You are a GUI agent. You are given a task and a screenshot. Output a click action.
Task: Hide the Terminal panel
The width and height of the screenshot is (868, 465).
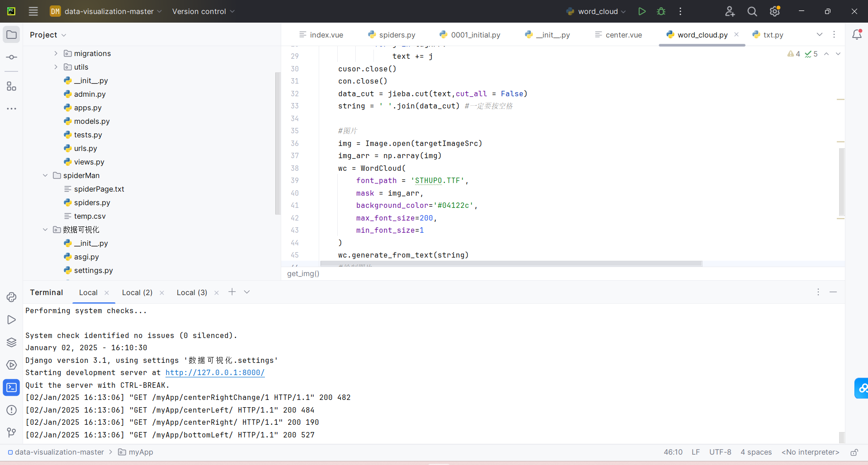pos(833,292)
